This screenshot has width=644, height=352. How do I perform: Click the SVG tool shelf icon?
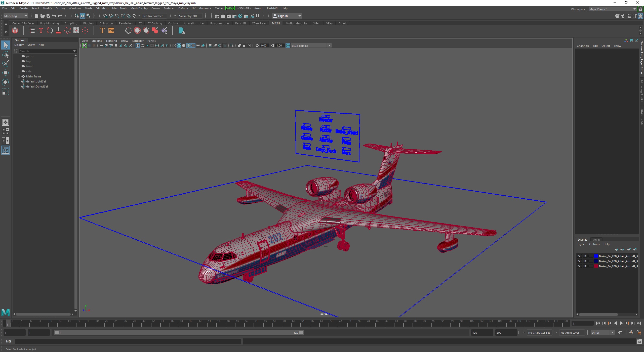click(x=111, y=31)
